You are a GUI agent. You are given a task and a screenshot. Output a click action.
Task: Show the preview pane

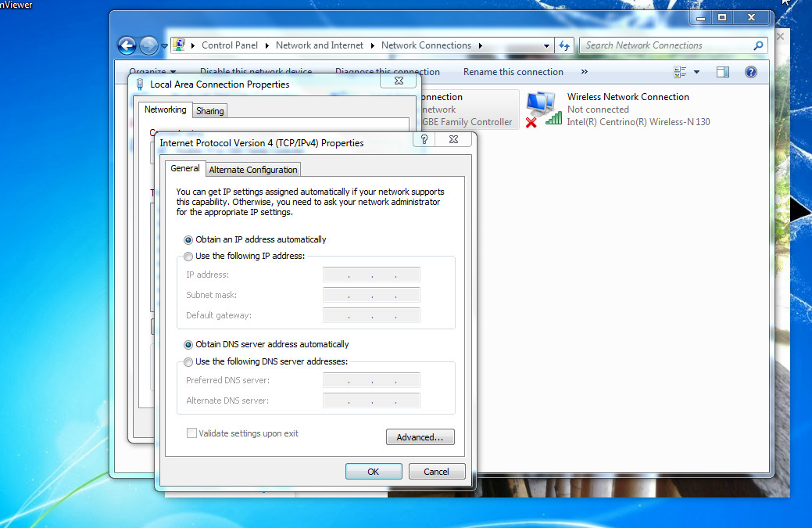pyautogui.click(x=723, y=71)
